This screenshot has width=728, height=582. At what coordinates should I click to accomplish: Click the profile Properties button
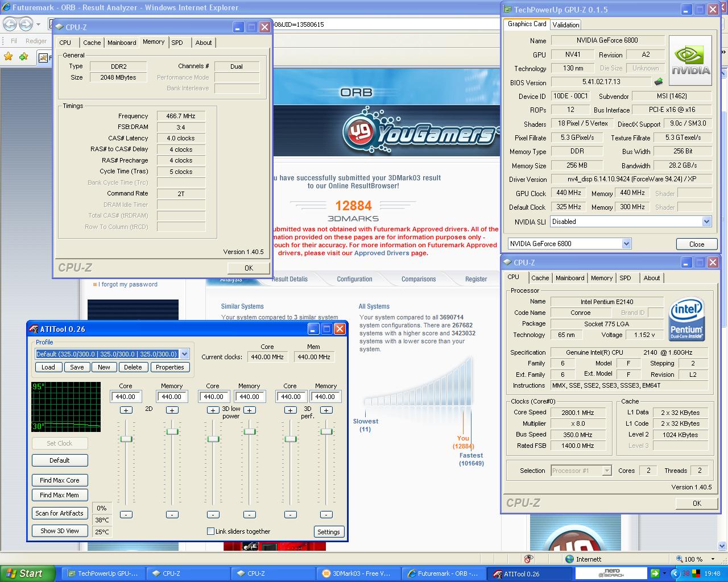(170, 367)
